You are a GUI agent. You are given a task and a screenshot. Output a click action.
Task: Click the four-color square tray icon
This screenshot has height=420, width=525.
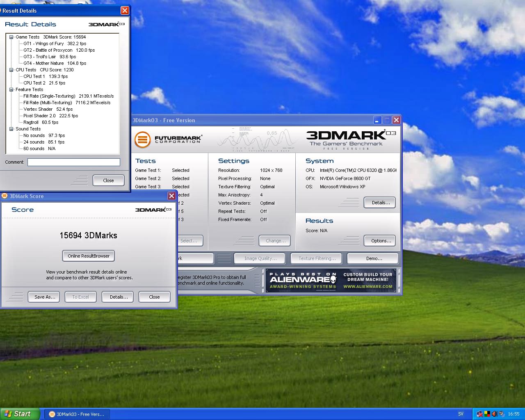click(x=487, y=414)
